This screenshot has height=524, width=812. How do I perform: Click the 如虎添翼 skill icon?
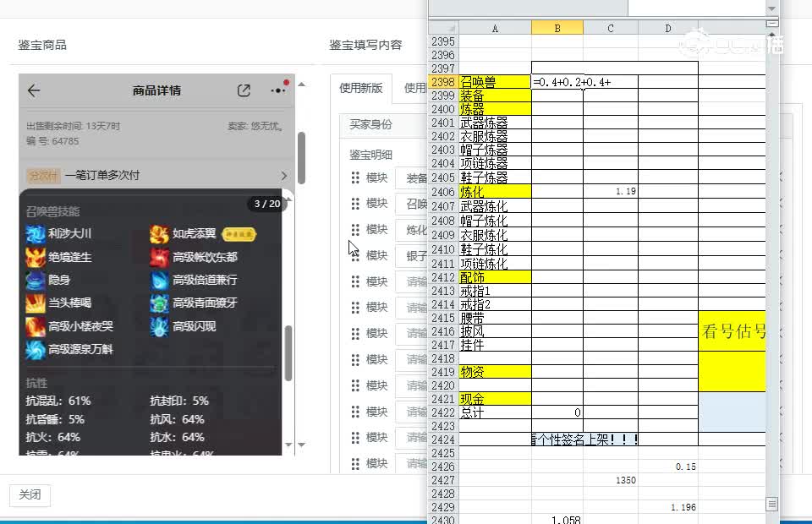point(160,234)
